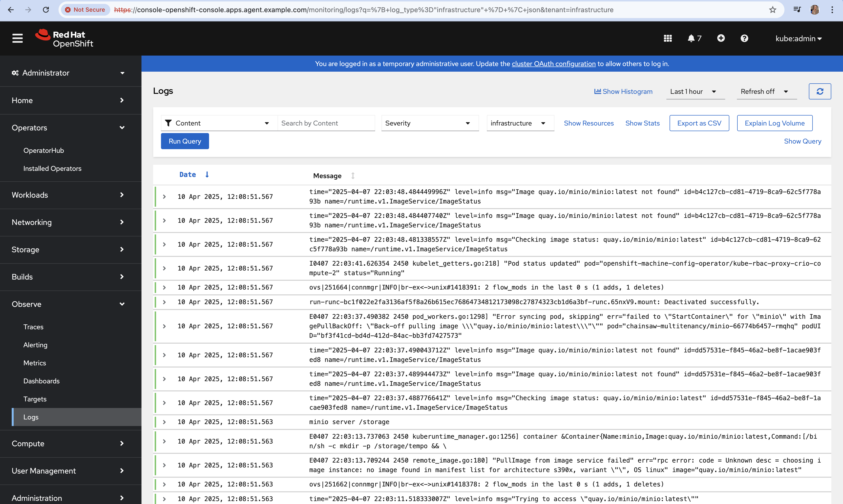Viewport: 843px width, 504px height.
Task: Open the notifications bell with 7 alerts
Action: [694, 38]
